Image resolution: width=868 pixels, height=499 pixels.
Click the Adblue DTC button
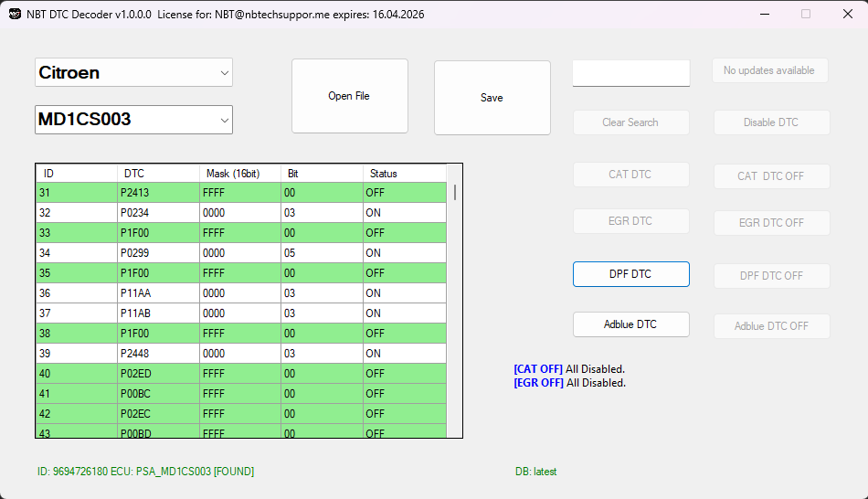(x=631, y=324)
